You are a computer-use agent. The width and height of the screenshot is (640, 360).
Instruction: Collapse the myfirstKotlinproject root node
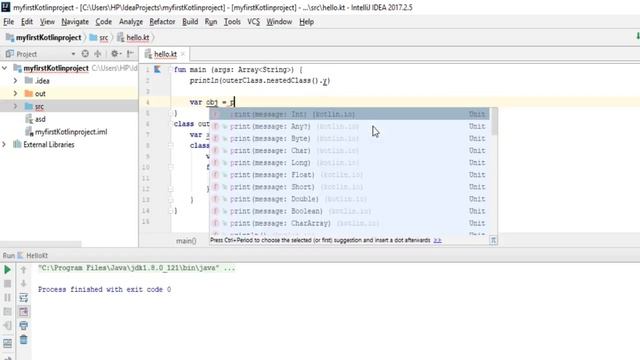[4, 68]
